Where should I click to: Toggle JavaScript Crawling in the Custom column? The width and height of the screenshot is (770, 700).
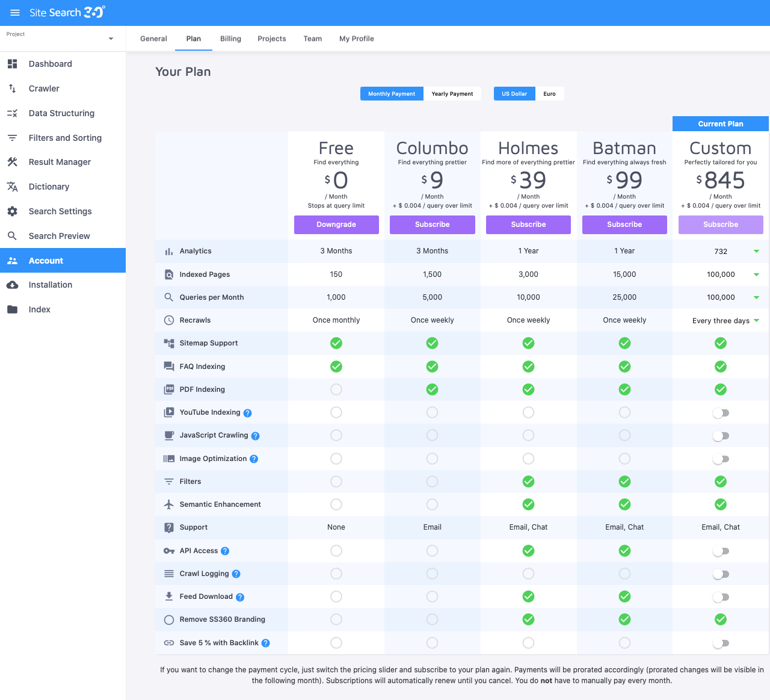(721, 435)
